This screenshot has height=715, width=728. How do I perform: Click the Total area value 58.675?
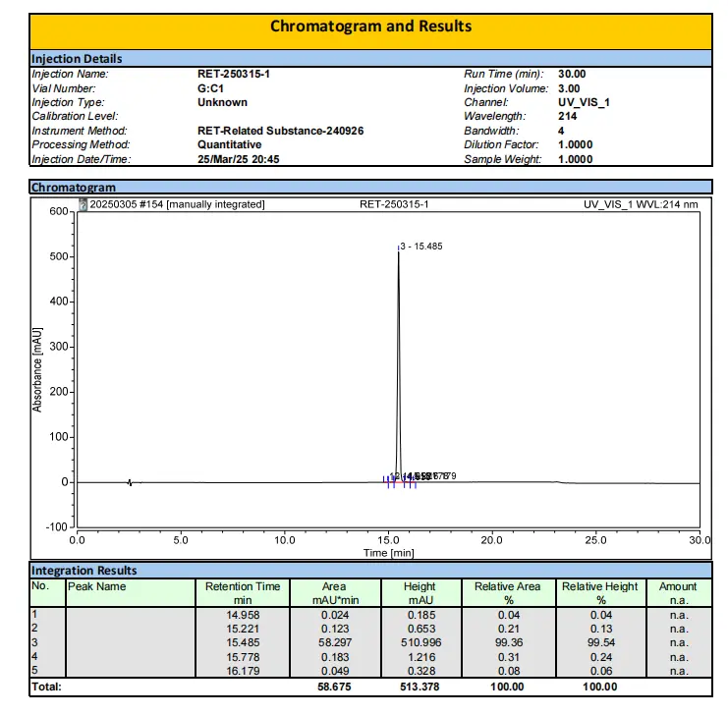[x=334, y=687]
